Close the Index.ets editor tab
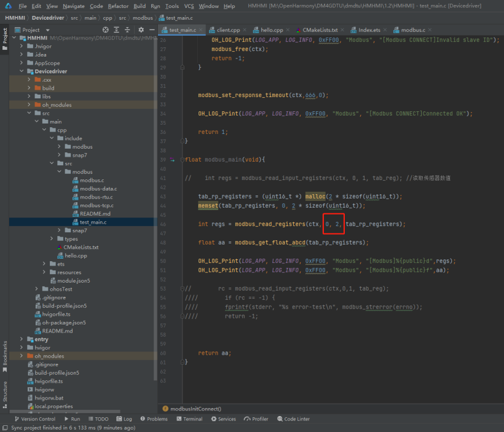 pyautogui.click(x=385, y=30)
